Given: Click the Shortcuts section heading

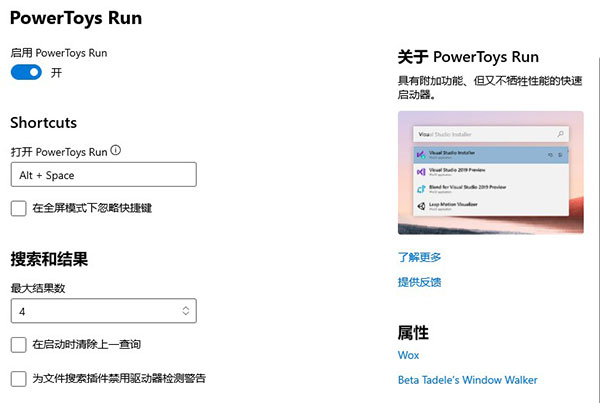Looking at the screenshot, I should [43, 122].
